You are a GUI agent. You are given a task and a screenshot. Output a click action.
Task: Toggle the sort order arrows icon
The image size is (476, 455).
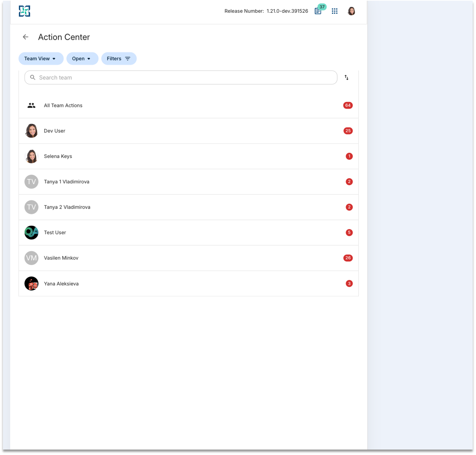(347, 78)
